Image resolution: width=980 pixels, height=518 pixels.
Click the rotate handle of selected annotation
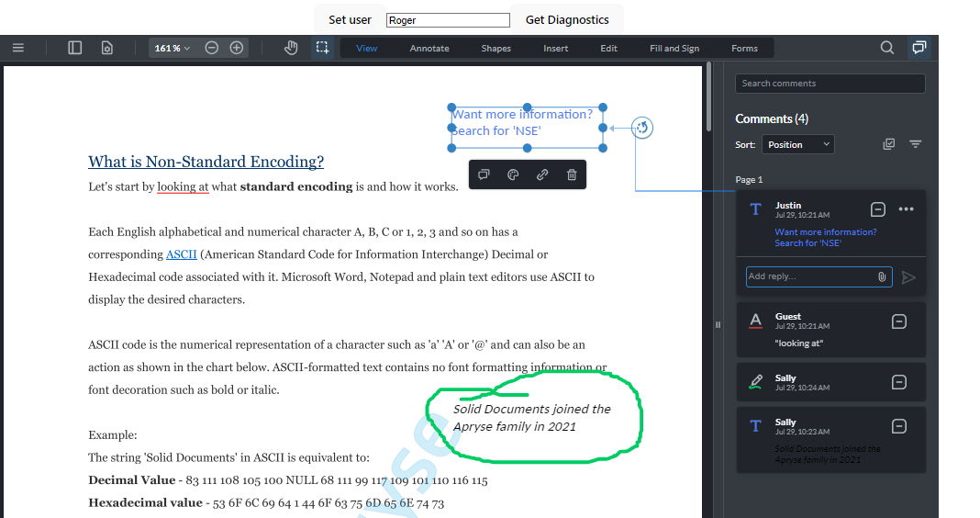coord(642,128)
